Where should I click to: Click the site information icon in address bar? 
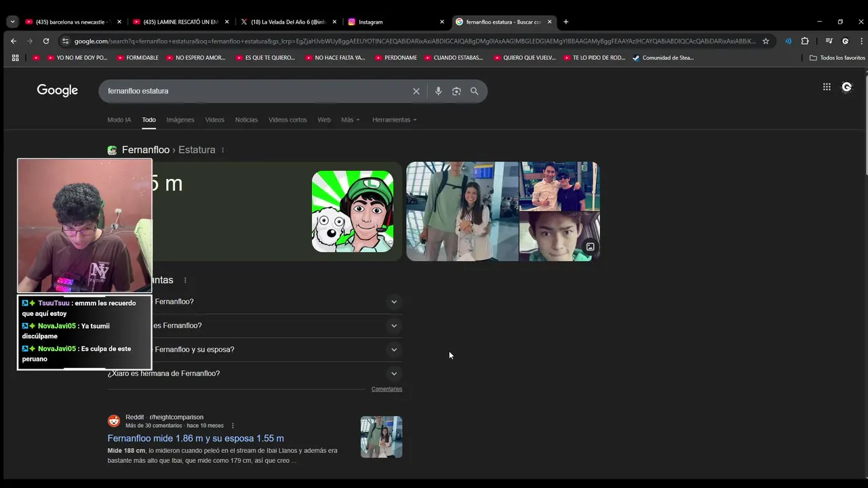(65, 41)
